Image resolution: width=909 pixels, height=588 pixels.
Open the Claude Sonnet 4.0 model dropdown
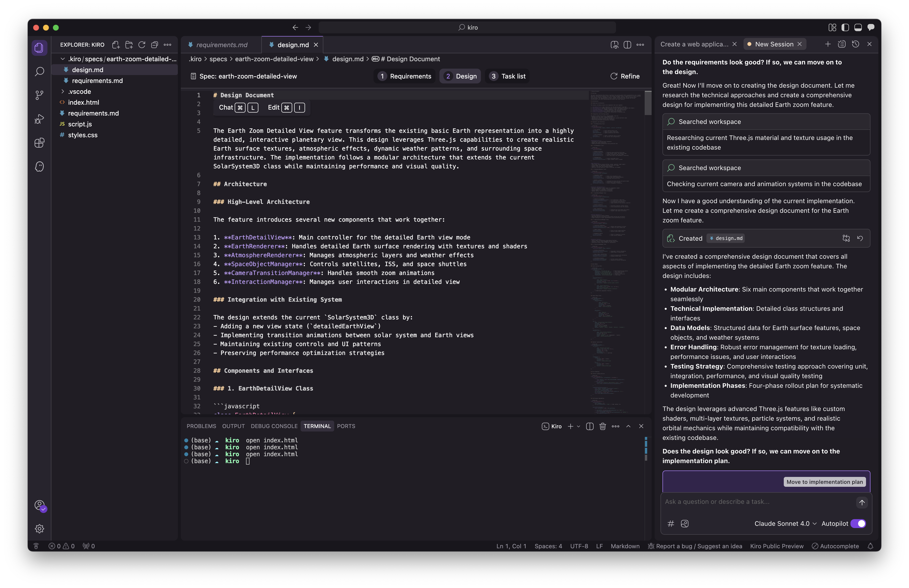click(785, 524)
